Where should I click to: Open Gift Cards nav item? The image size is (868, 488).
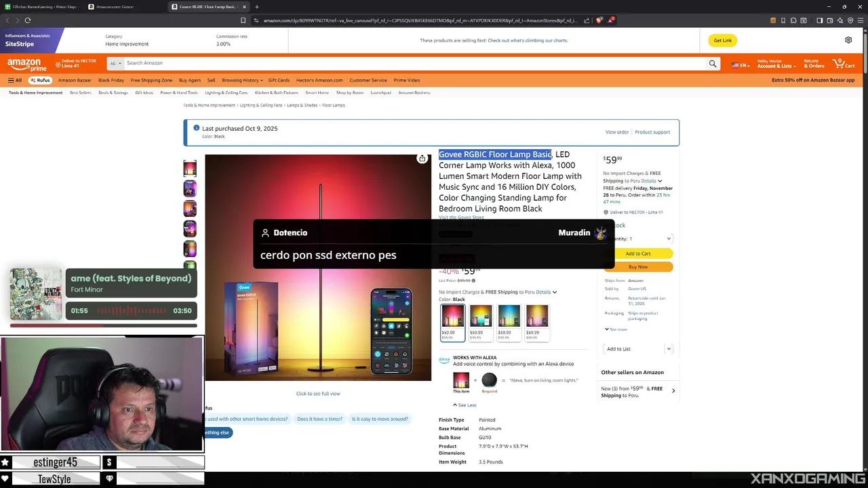point(279,80)
